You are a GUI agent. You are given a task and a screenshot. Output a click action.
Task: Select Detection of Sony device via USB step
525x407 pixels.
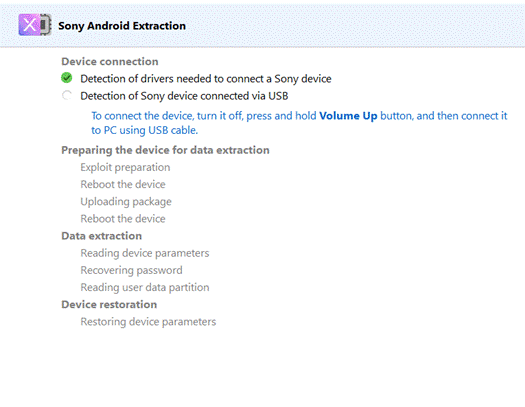(184, 96)
